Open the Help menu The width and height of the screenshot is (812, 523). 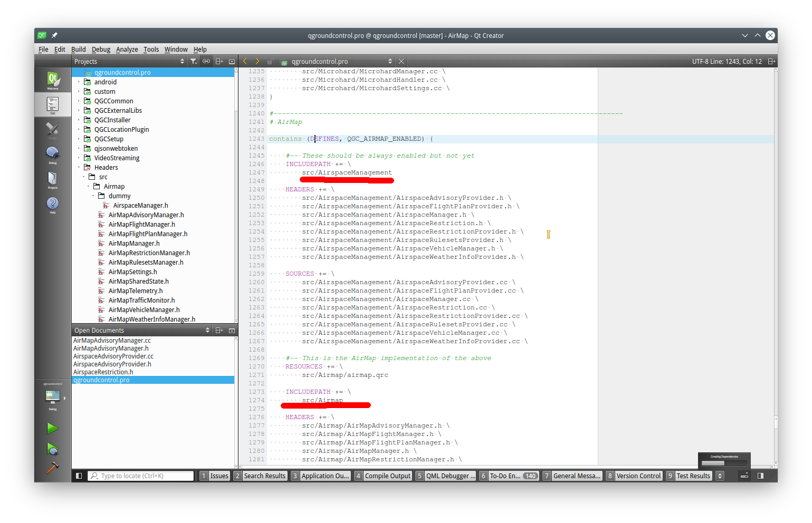click(x=200, y=50)
